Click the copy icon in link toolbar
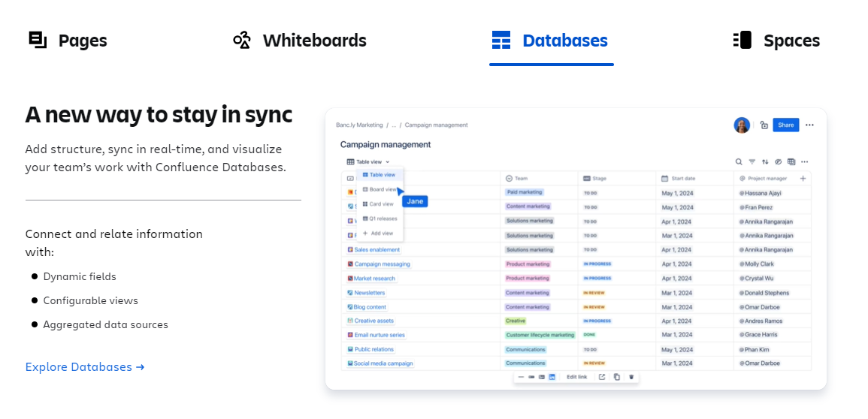Image resolution: width=868 pixels, height=419 pixels. pos(617,377)
